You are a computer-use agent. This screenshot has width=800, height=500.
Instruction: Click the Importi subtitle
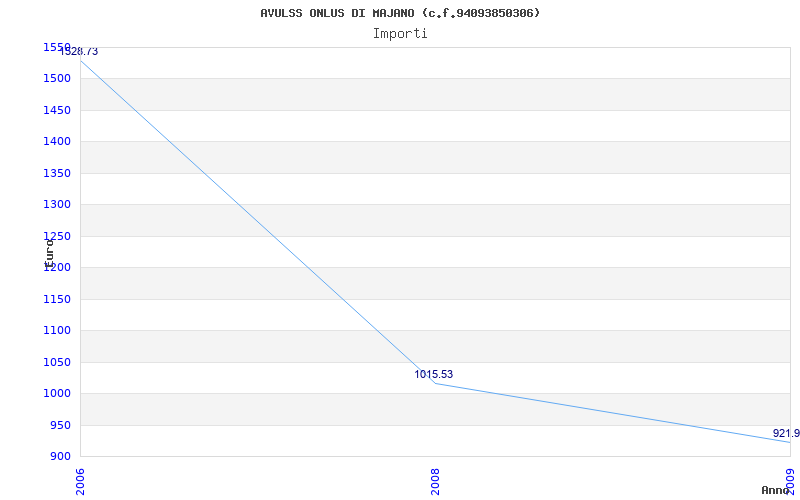(400, 34)
